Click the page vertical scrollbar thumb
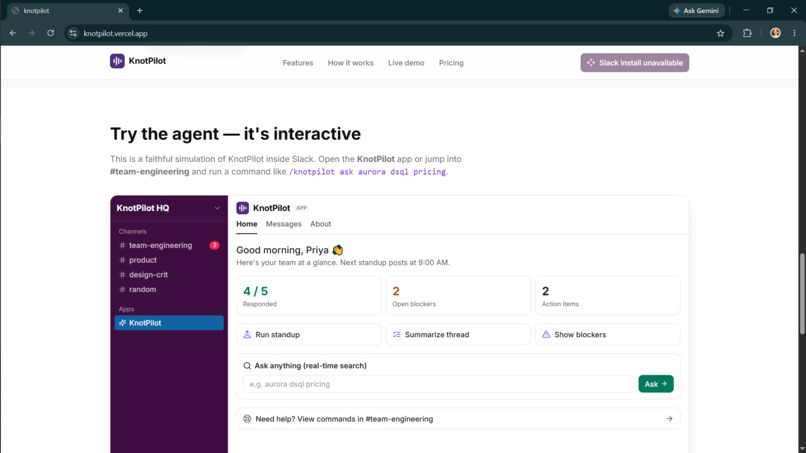806x453 pixels. pyautogui.click(x=802, y=293)
